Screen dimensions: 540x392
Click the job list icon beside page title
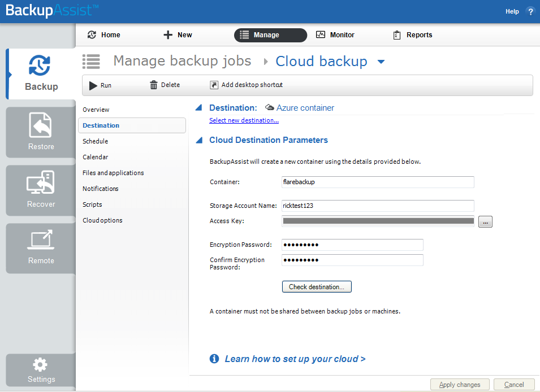[91, 62]
